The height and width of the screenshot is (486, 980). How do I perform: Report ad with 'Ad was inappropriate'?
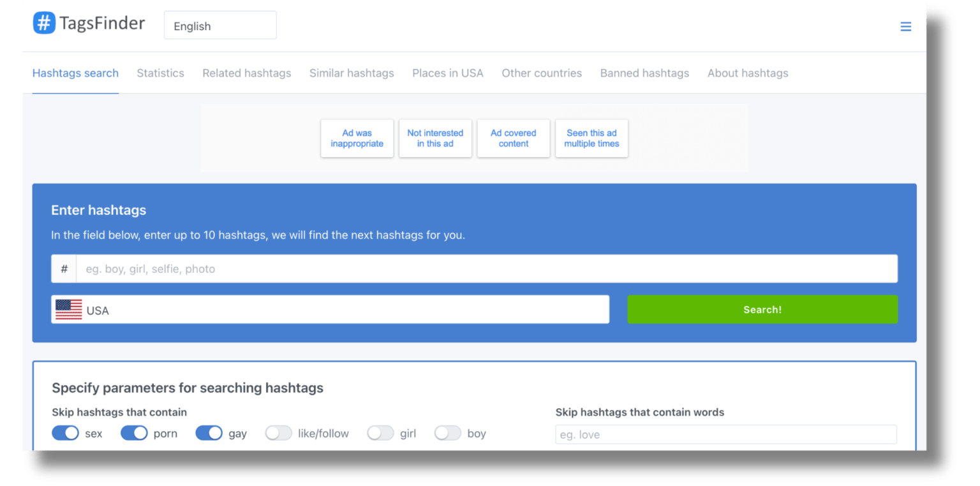click(x=357, y=138)
